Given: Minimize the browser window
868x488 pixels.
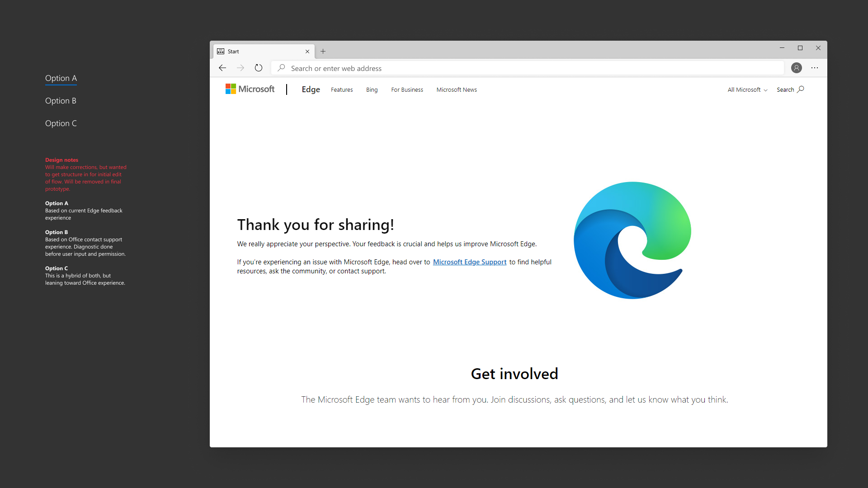Looking at the screenshot, I should coord(782,48).
